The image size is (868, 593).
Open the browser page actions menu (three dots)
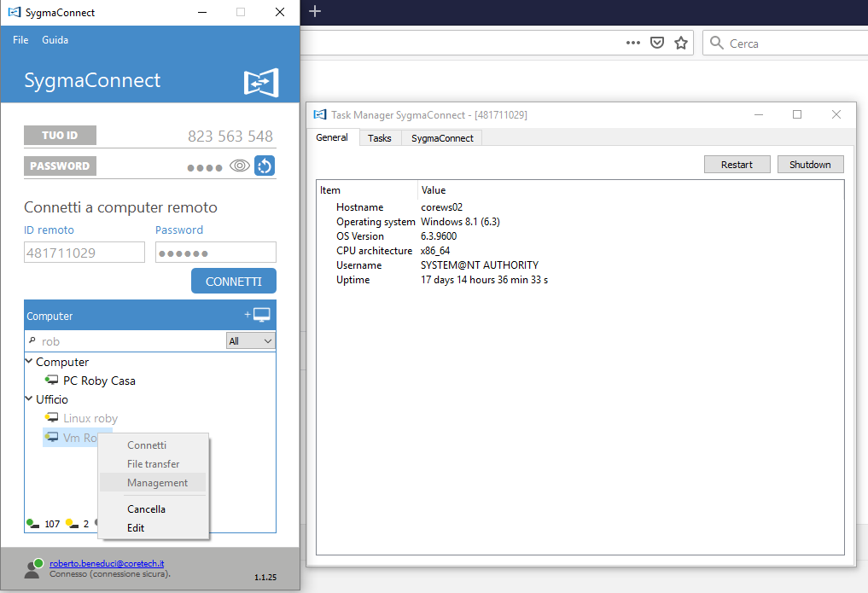click(x=632, y=43)
